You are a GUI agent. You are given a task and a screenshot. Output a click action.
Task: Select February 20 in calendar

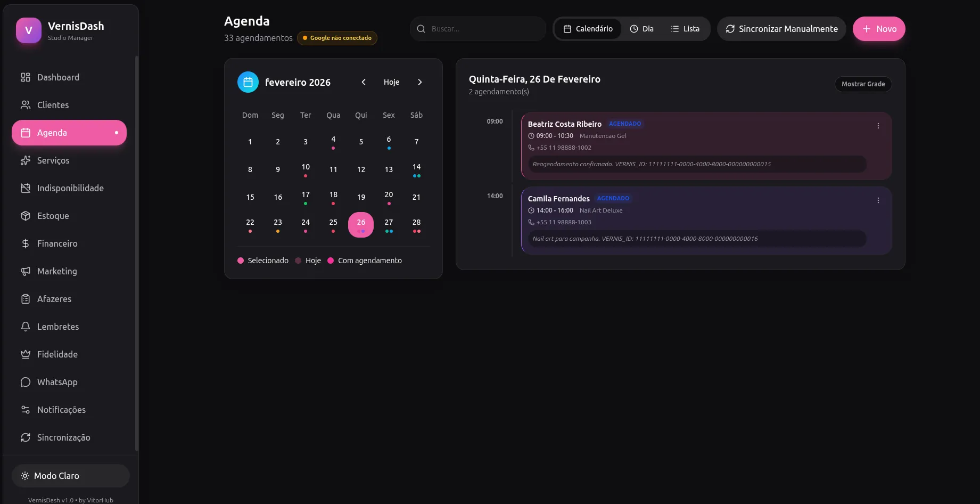[389, 197]
